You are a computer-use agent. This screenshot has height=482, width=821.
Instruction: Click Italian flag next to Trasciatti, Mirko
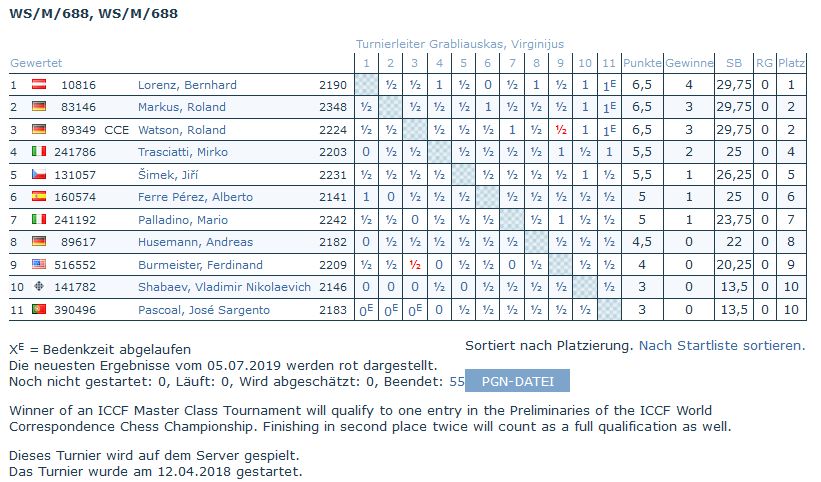(40, 152)
